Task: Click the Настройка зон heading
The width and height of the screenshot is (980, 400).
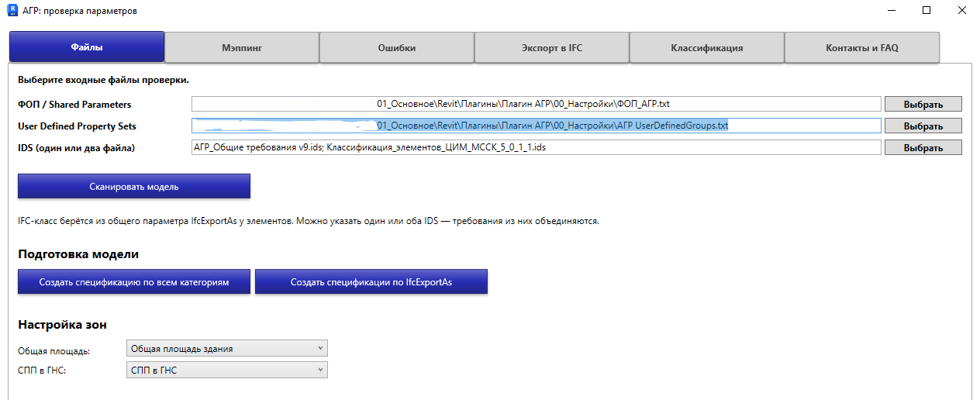Action: (x=62, y=324)
